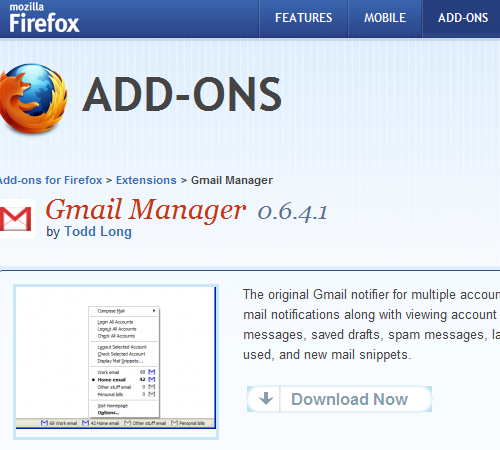Viewport: 500px width, 450px height.
Task: Open the FEATURES tab
Action: (x=303, y=18)
